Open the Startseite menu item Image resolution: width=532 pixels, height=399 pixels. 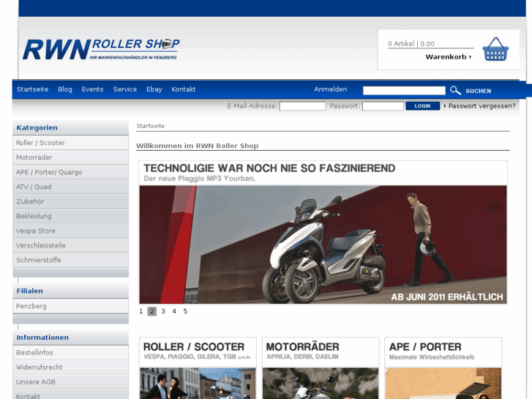(33, 89)
